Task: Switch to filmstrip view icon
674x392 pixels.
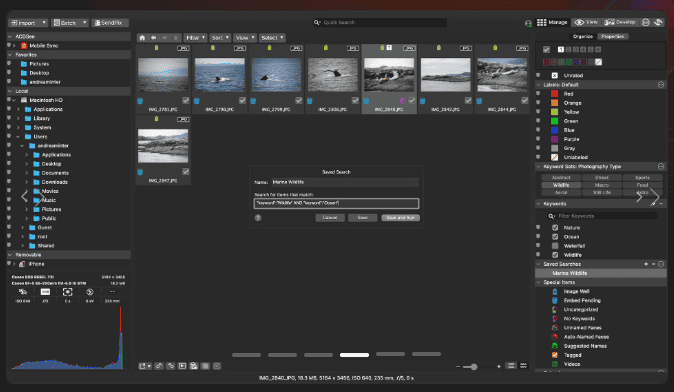Action: 524,366
